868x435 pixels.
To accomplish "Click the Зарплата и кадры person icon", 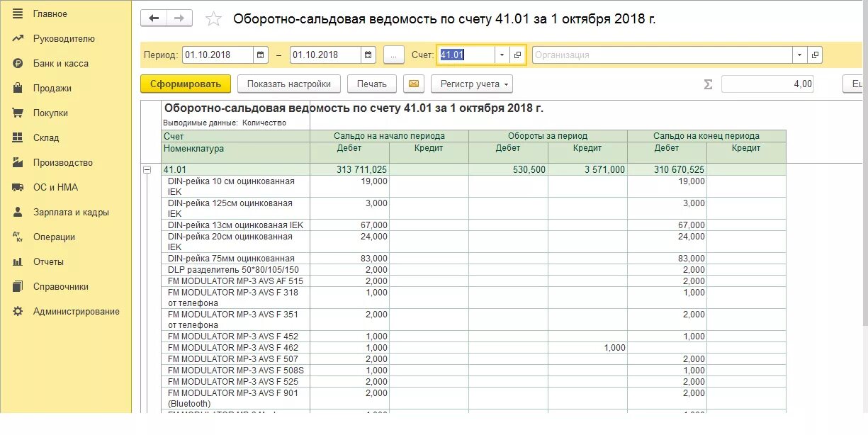I will (x=18, y=213).
